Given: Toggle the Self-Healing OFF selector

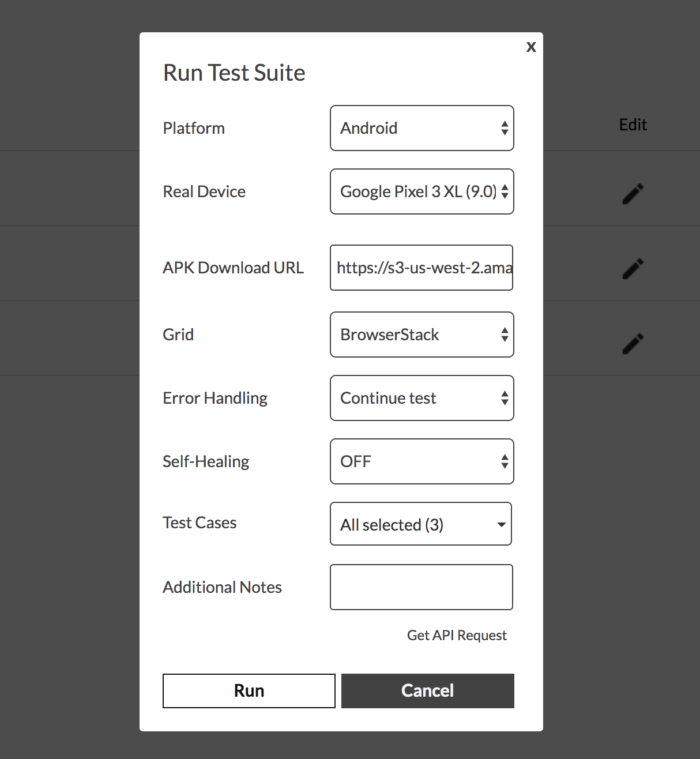Looking at the screenshot, I should (421, 461).
